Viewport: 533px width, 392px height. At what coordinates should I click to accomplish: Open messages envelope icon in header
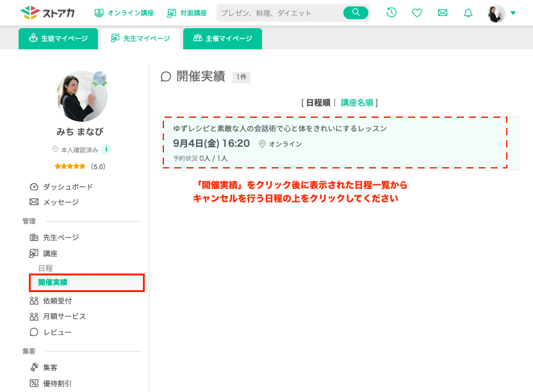[x=443, y=13]
